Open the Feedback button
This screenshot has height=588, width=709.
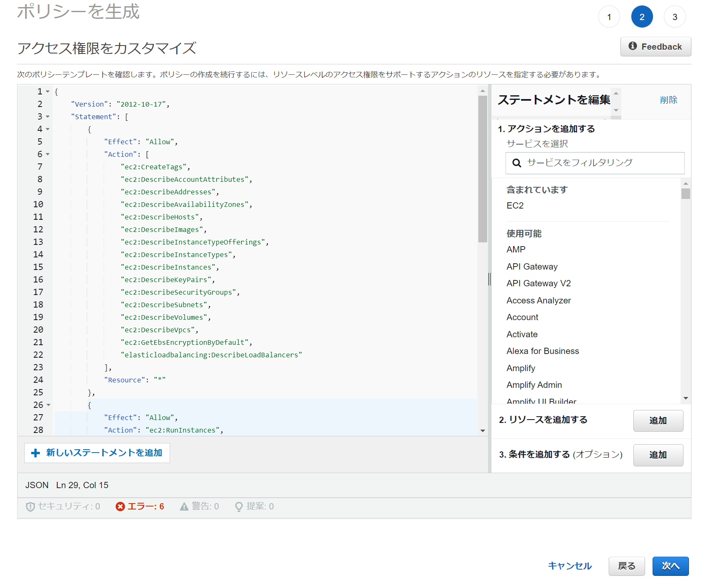tap(656, 46)
